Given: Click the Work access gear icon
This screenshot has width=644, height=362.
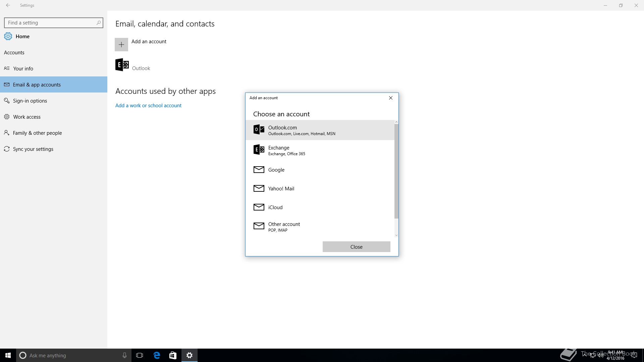Looking at the screenshot, I should pos(7,117).
